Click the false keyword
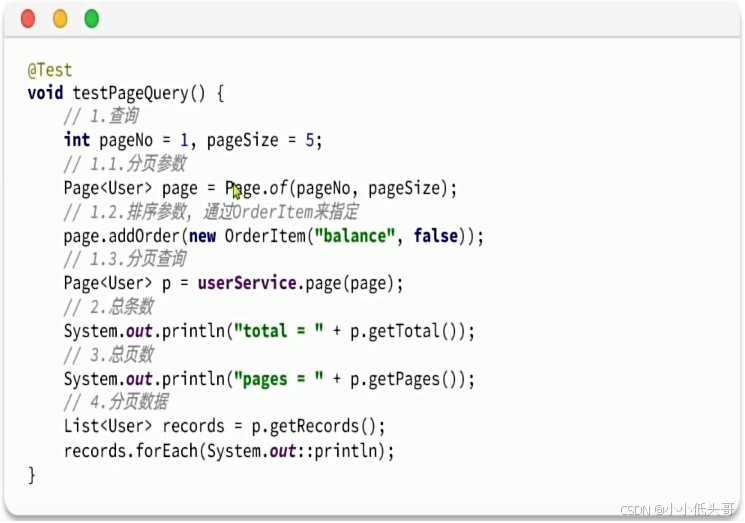The height and width of the screenshot is (523, 745). coord(436,236)
